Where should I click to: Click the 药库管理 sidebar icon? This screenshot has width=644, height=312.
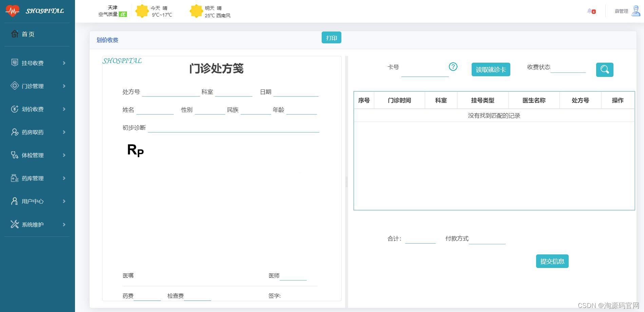point(15,178)
